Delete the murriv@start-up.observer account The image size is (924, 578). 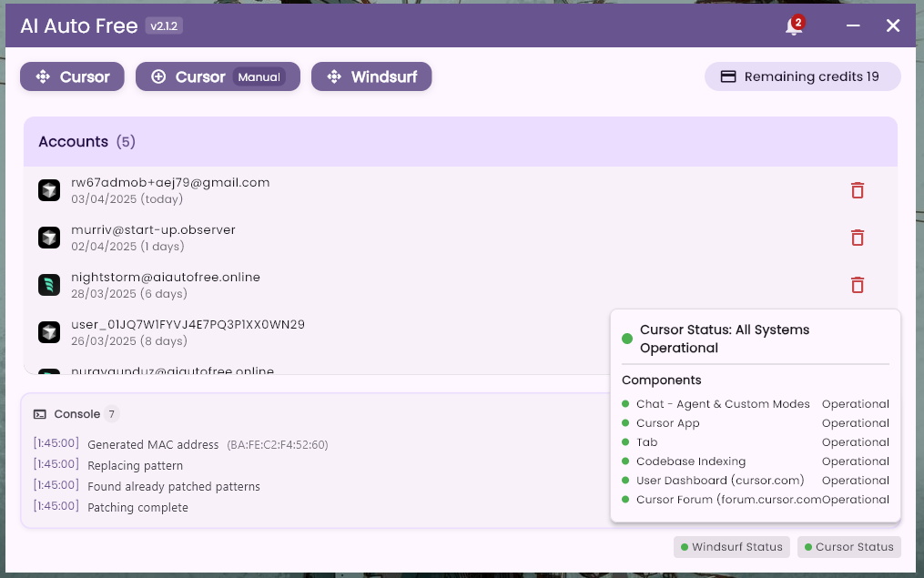tap(858, 238)
